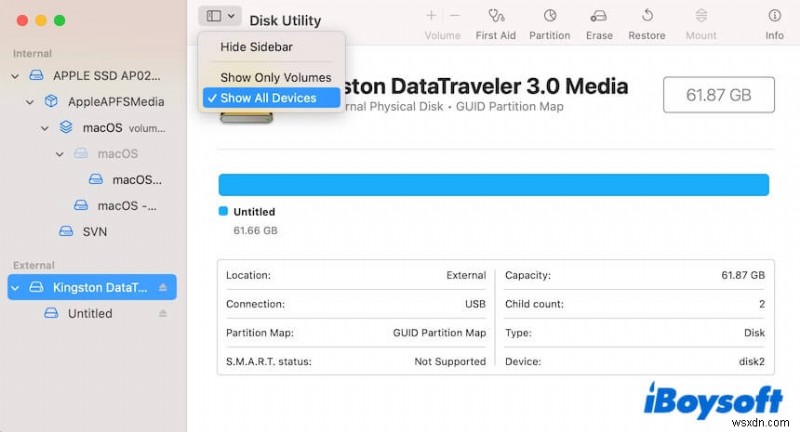The height and width of the screenshot is (432, 800).
Task: Close the Disk Utility window
Action: (x=22, y=20)
